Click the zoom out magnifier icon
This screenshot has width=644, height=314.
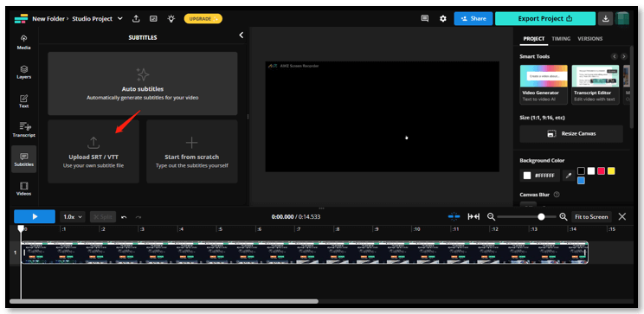tap(491, 217)
